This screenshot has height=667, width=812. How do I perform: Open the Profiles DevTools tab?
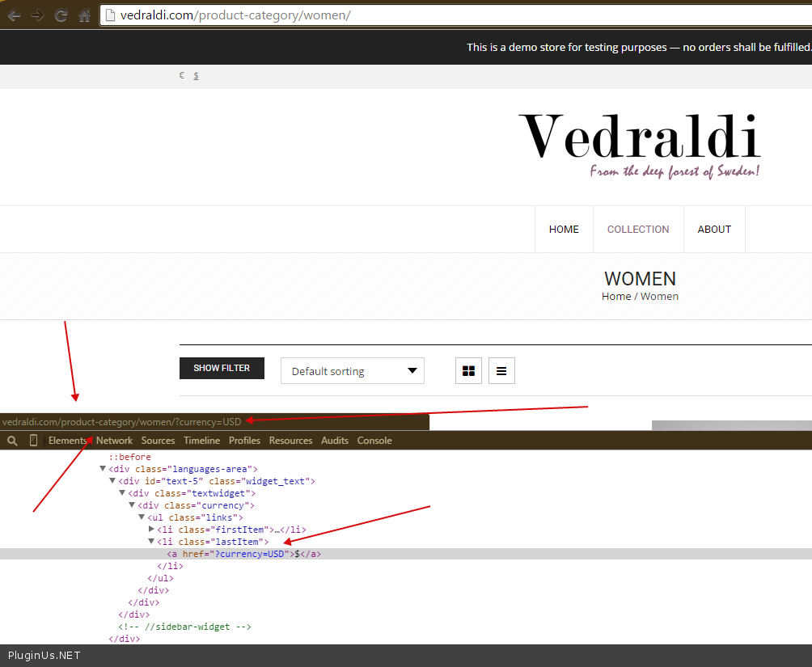(x=244, y=441)
